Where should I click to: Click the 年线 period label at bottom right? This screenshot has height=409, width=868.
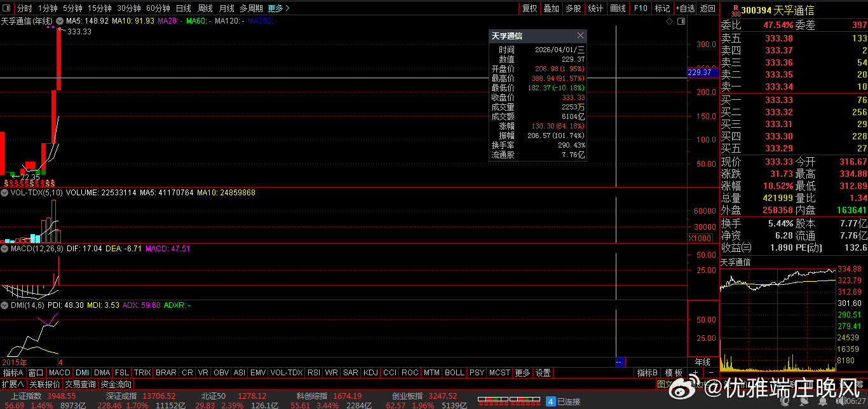tap(702, 362)
